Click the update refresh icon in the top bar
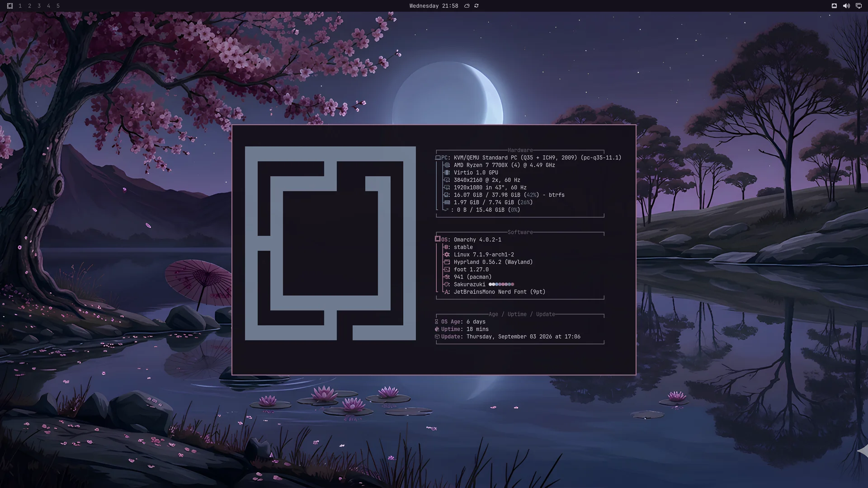The height and width of the screenshot is (488, 868). coord(476,6)
